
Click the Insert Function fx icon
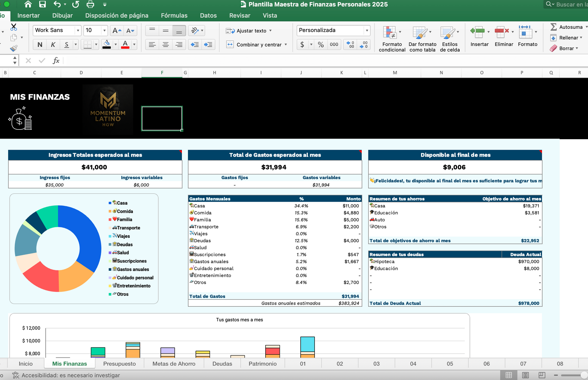point(56,61)
